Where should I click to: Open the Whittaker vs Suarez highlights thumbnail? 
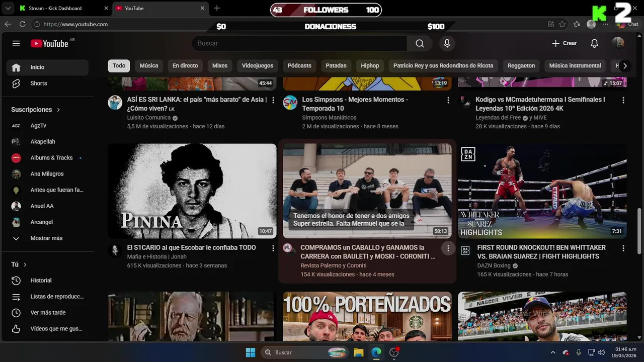(542, 191)
